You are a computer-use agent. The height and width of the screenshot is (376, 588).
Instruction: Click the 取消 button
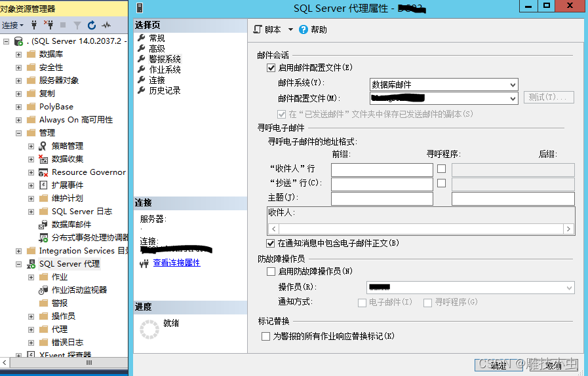coord(553,365)
